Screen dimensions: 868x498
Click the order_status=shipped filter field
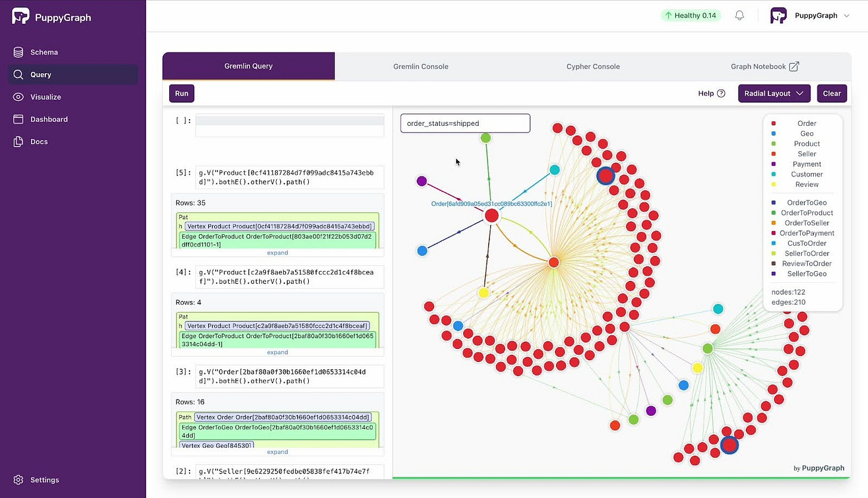coord(465,123)
